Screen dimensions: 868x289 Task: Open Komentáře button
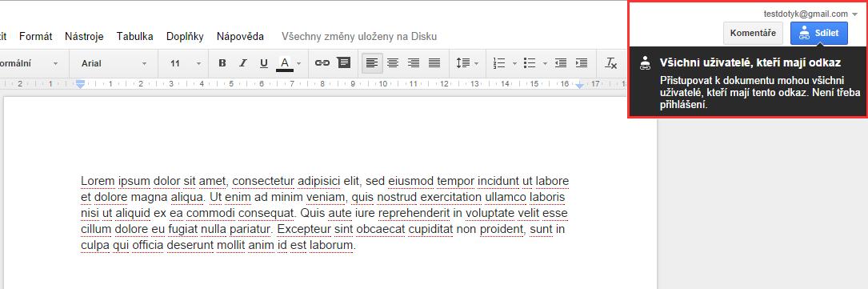click(x=753, y=33)
